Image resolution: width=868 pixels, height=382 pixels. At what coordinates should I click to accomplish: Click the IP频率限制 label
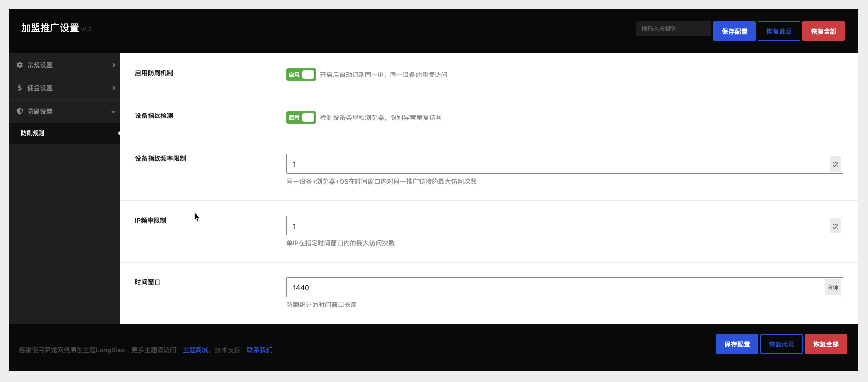pos(151,220)
